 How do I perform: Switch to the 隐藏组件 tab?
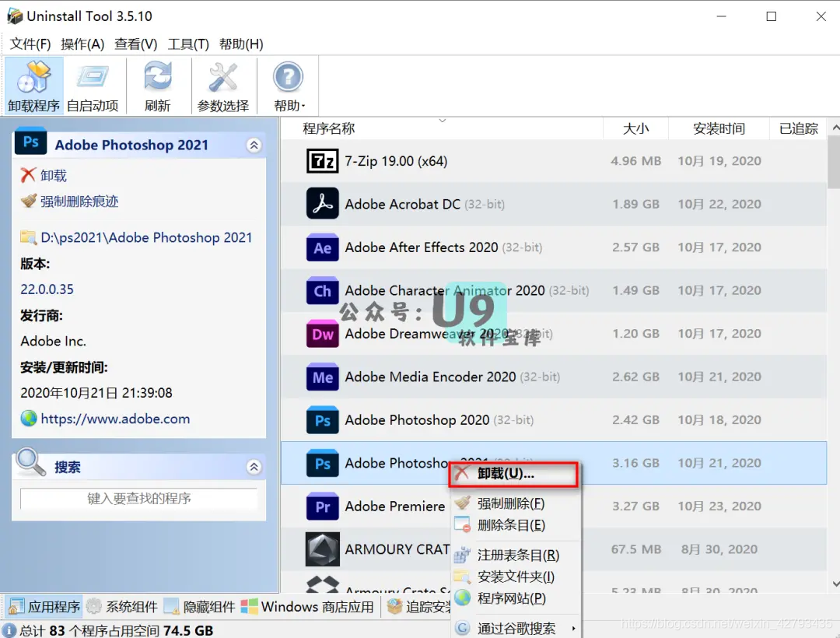pos(199,606)
